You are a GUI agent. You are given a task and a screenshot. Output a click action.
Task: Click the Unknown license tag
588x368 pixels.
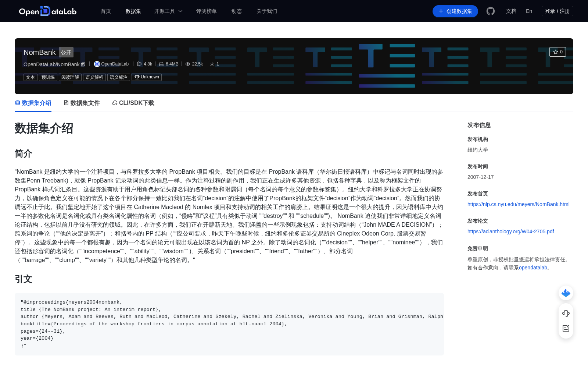pos(147,77)
